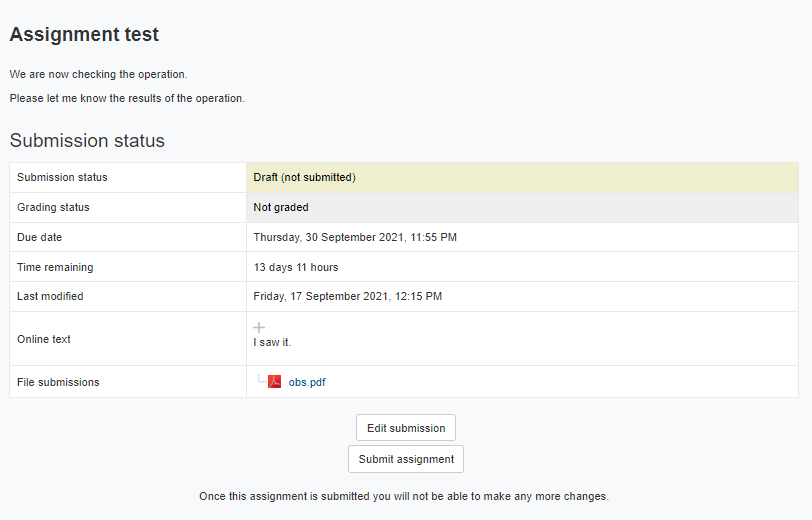812x520 pixels.
Task: Select the "Draft (not submitted)" status cell
Action: click(304, 177)
